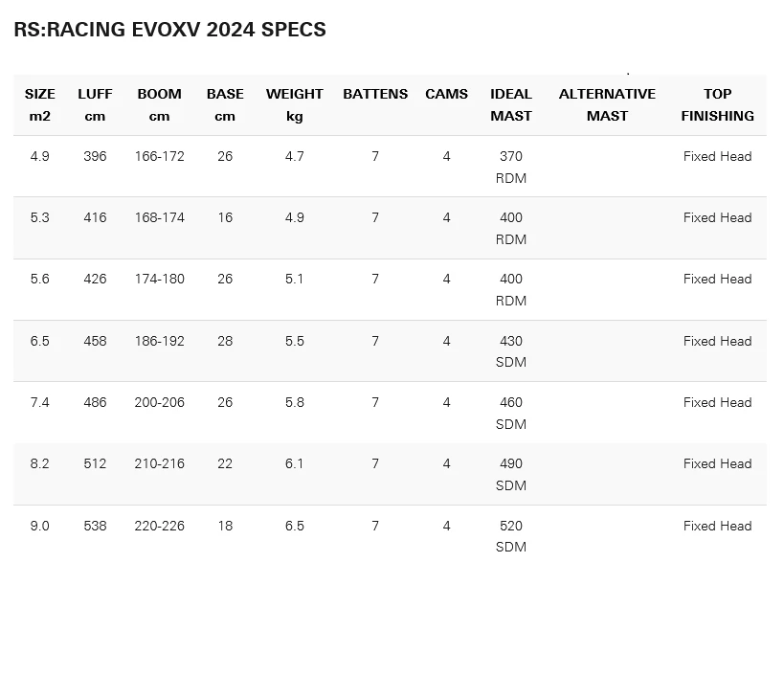Select the 460 SDM mast cell
The height and width of the screenshot is (675, 784).
click(x=511, y=413)
